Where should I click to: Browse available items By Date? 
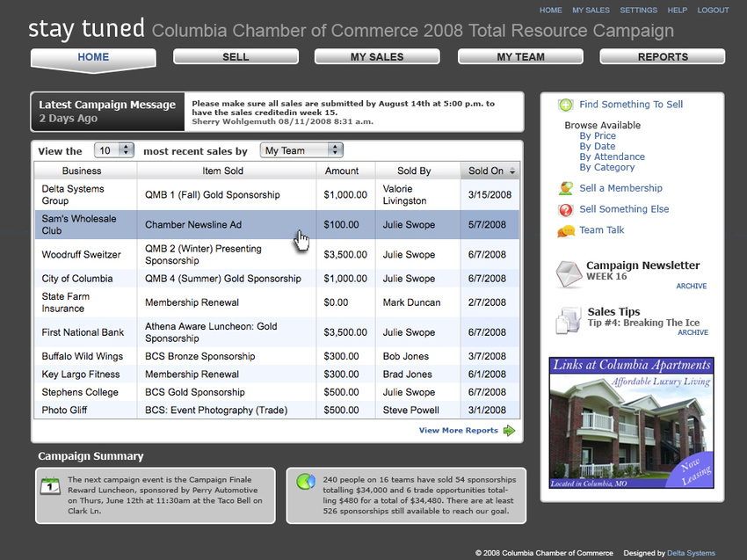(x=598, y=146)
